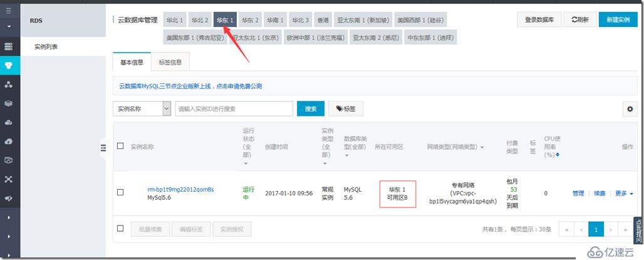Screen dimensions: 644x260
Task: Select the 欧洲中部 1 (法兰克福) region
Action: pyautogui.click(x=316, y=38)
